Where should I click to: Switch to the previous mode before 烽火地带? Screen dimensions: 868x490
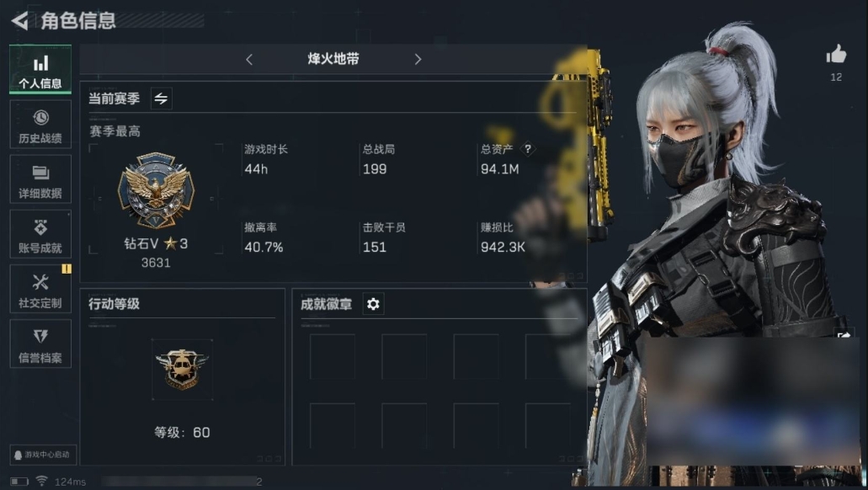click(x=249, y=59)
